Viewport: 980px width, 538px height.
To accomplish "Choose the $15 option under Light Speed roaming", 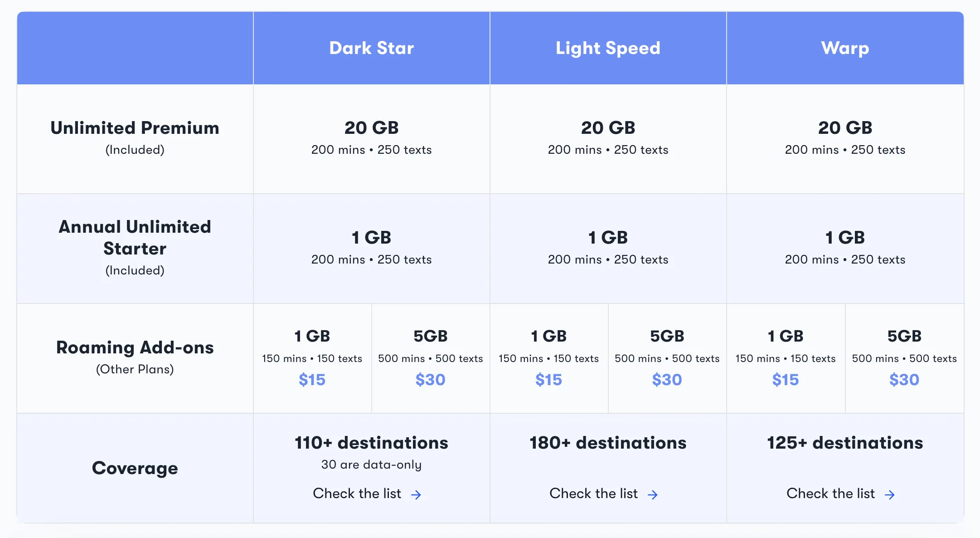I will pos(548,380).
